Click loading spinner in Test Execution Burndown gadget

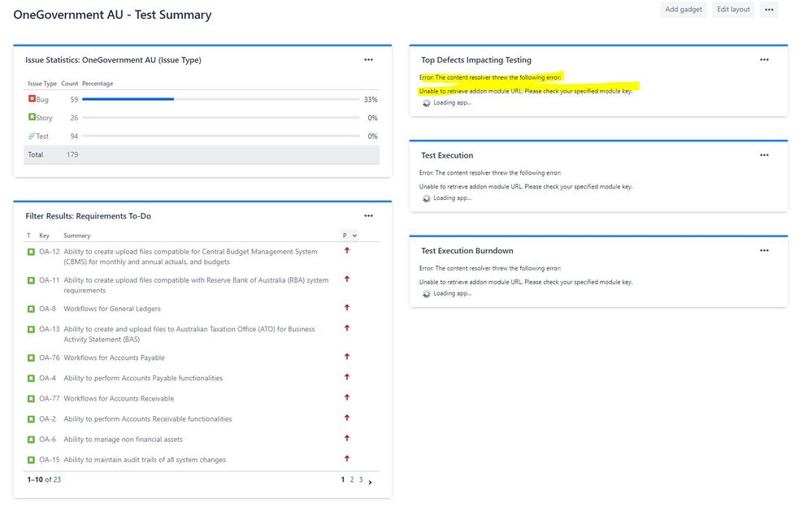pos(426,294)
